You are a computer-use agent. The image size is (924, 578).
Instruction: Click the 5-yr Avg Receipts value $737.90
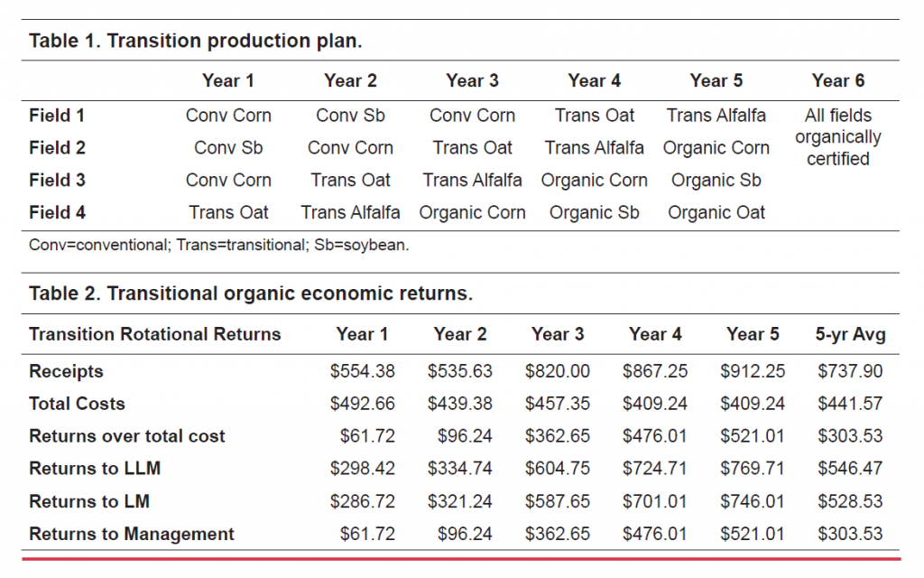(x=850, y=371)
